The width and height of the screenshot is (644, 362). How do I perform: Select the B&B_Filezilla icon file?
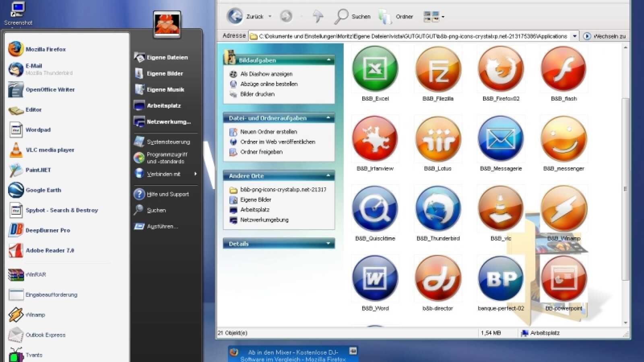pos(438,69)
